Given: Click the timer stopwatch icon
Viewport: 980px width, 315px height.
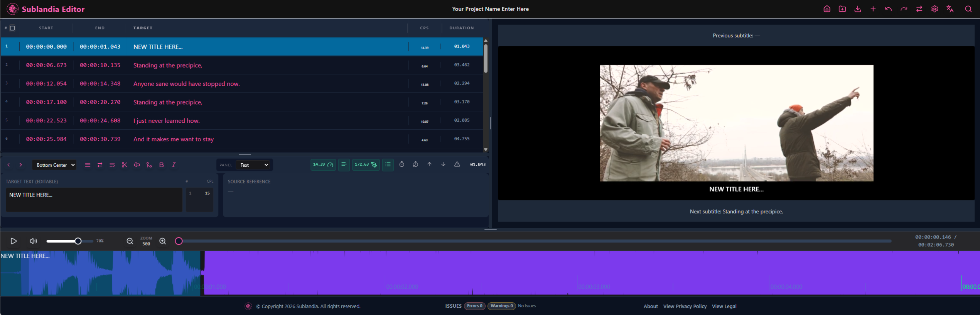Looking at the screenshot, I should pyautogui.click(x=401, y=164).
